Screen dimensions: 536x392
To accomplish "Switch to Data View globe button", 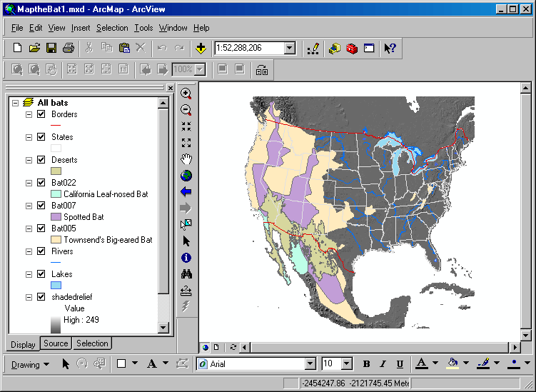I will click(x=205, y=347).
